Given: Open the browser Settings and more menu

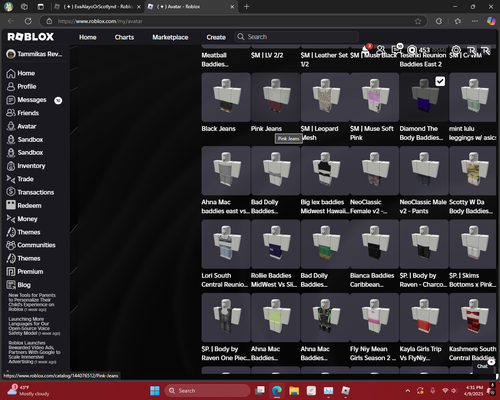Looking at the screenshot, I should (x=475, y=21).
